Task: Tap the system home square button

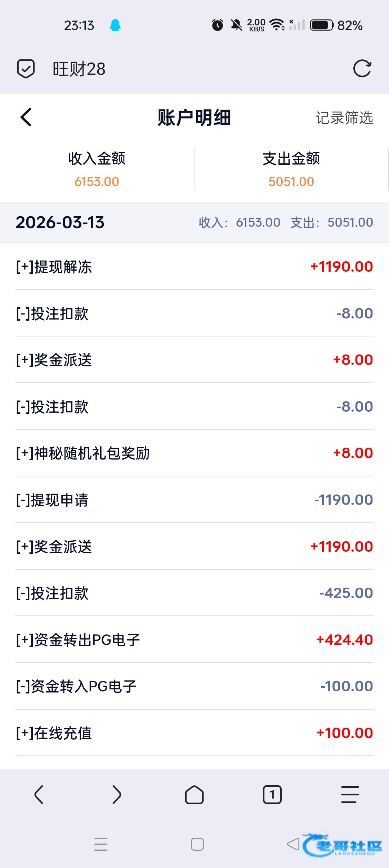Action: click(197, 844)
